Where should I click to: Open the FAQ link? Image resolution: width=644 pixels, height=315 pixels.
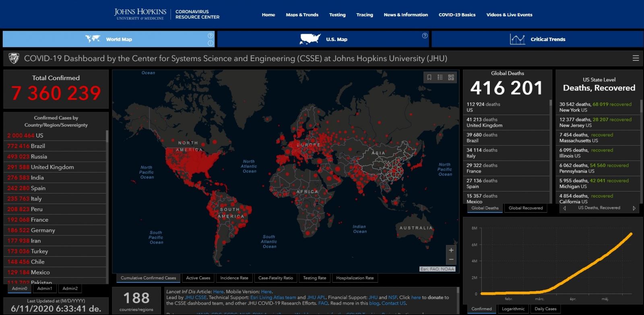[x=323, y=303]
